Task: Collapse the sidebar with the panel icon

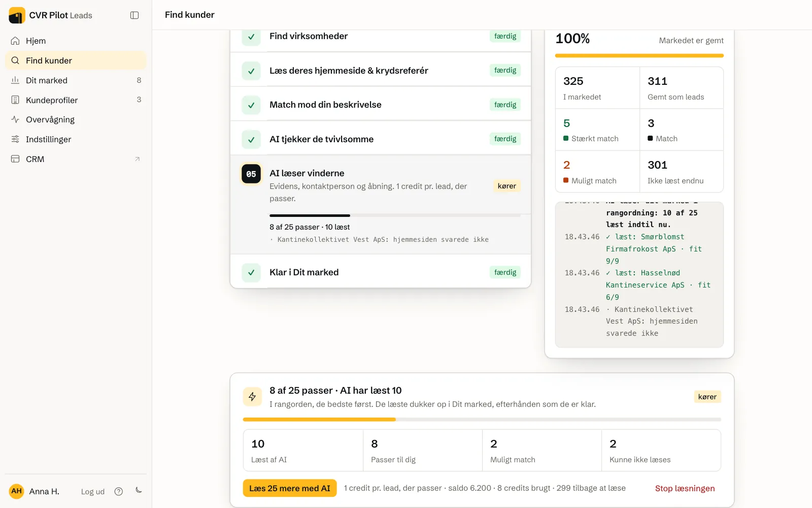Action: (x=134, y=15)
